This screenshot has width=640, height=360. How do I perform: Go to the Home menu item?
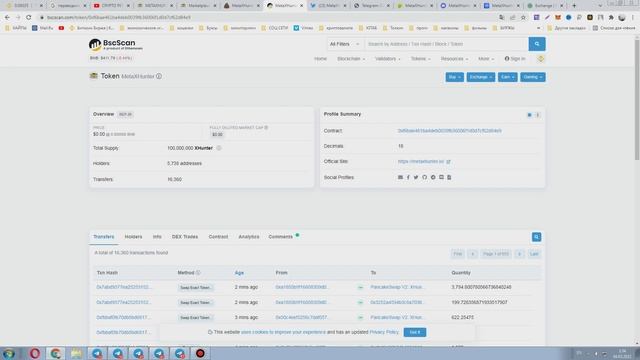320,59
